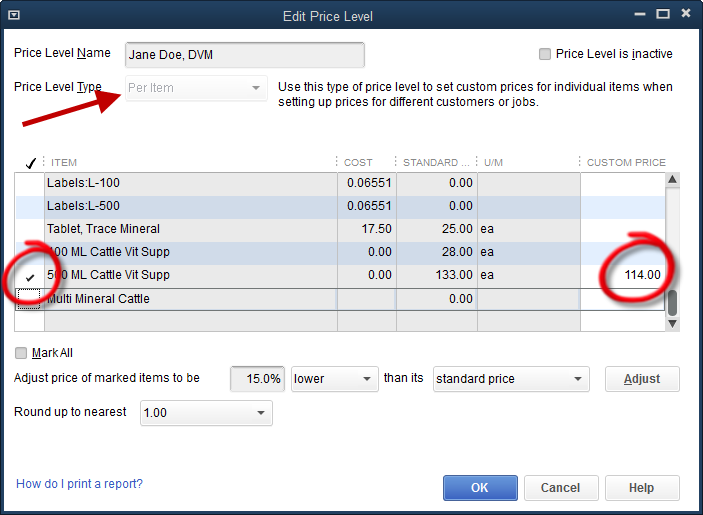
Task: Mark the Labels:L-100 row checkbox
Action: [x=30, y=183]
